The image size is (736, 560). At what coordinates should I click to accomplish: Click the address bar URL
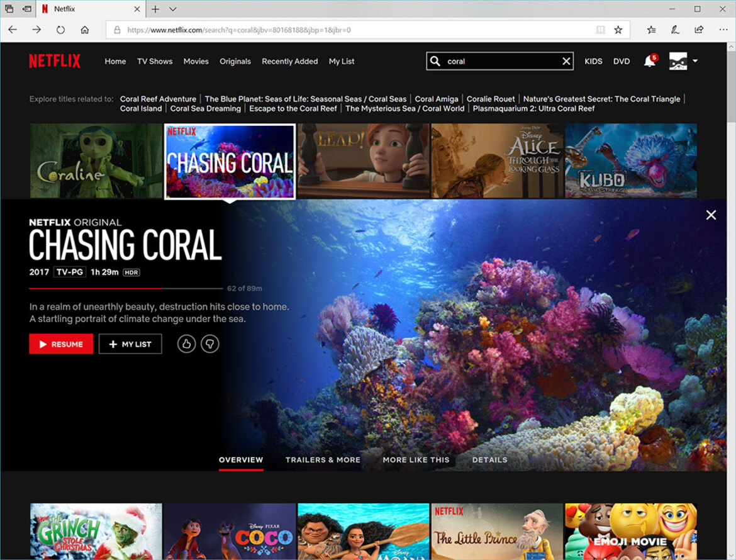(239, 30)
